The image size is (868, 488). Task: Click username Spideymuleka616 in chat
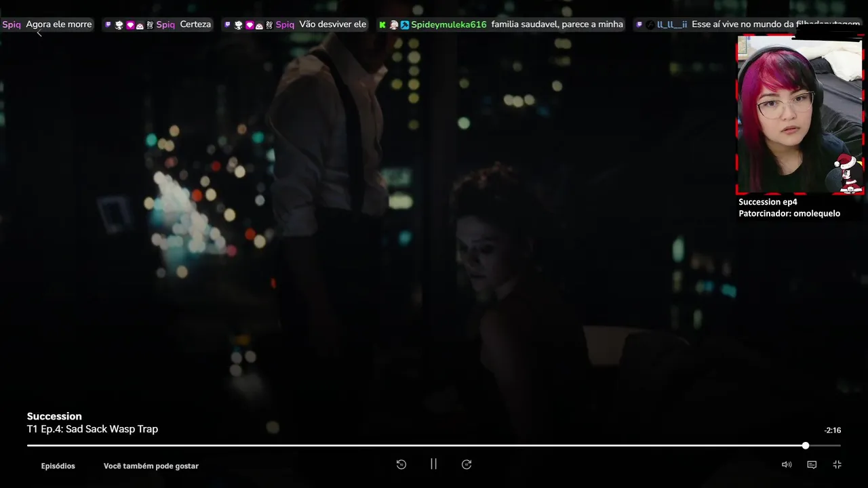click(x=449, y=24)
